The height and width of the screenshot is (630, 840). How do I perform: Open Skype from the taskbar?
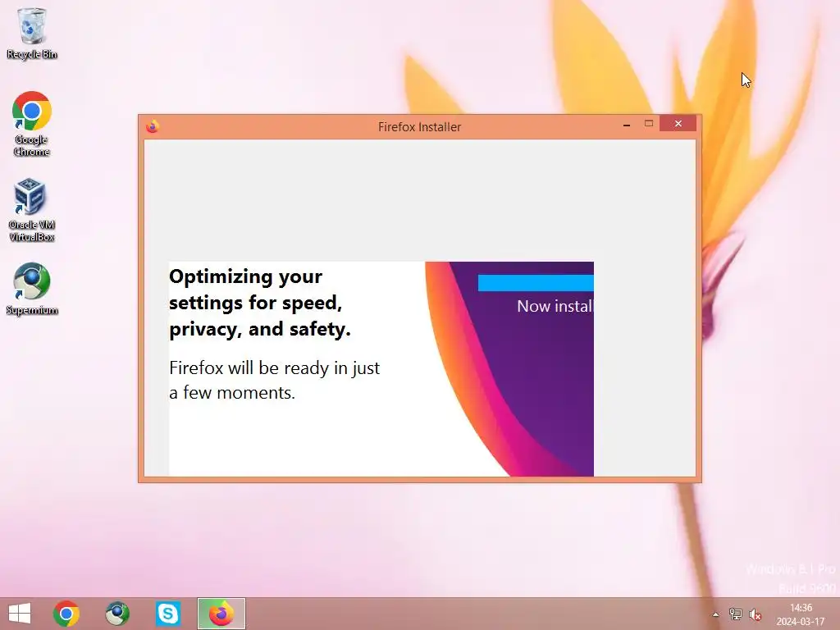167,614
